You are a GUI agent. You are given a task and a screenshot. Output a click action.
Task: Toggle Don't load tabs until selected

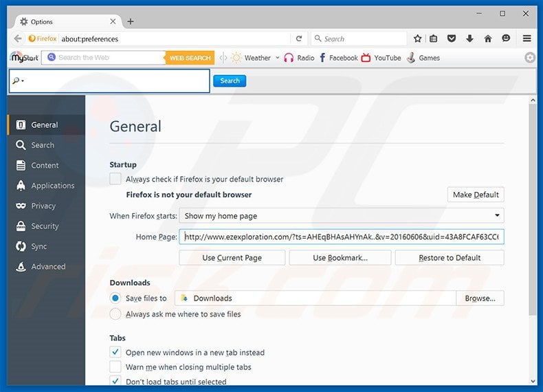pos(115,381)
